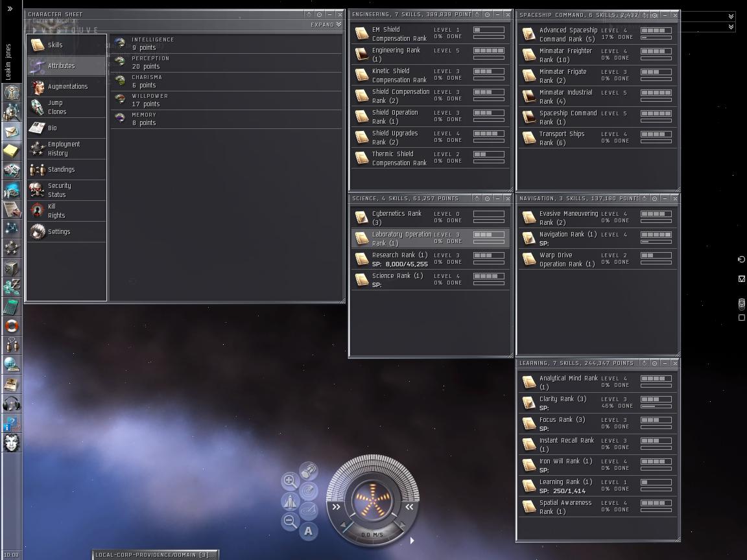Image resolution: width=747 pixels, height=560 pixels.
Task: Toggle pin on Spaceship Command window
Action: click(644, 16)
